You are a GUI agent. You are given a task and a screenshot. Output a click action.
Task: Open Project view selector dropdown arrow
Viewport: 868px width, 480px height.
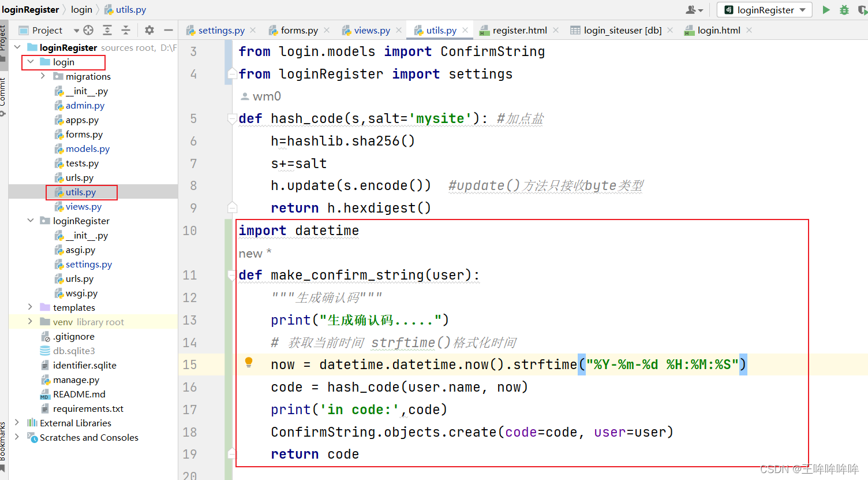(x=76, y=30)
